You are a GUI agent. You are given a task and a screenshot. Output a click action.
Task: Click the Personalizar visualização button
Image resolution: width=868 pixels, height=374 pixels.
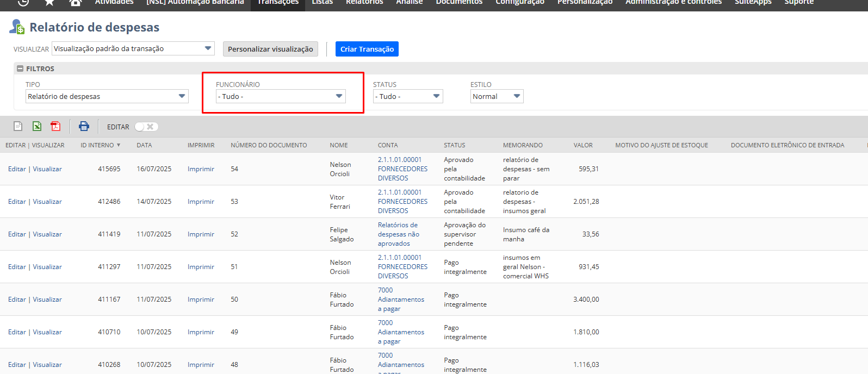pyautogui.click(x=270, y=49)
